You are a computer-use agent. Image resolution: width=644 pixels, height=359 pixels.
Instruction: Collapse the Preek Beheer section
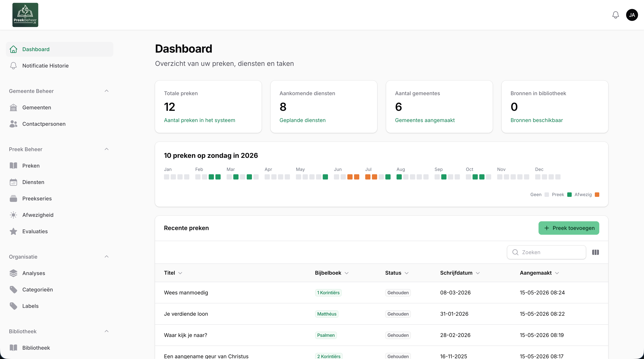[x=107, y=149]
